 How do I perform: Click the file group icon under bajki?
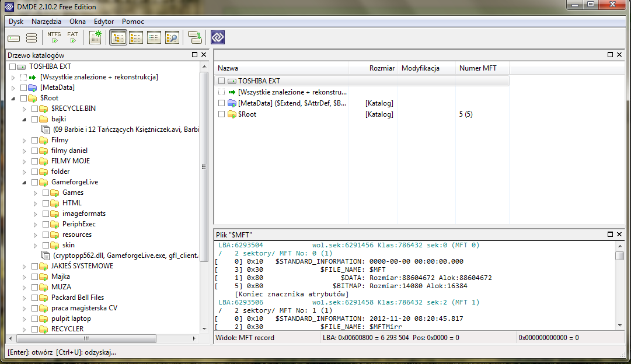(46, 129)
